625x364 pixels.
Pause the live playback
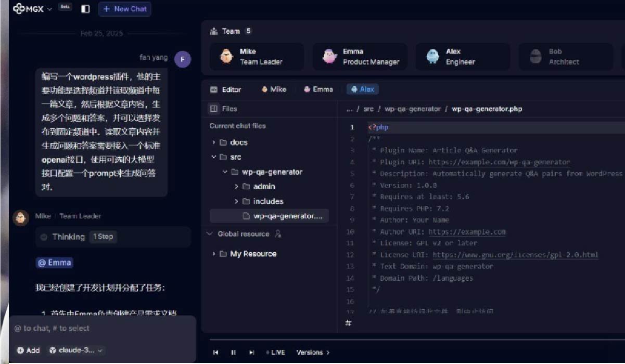(x=234, y=353)
